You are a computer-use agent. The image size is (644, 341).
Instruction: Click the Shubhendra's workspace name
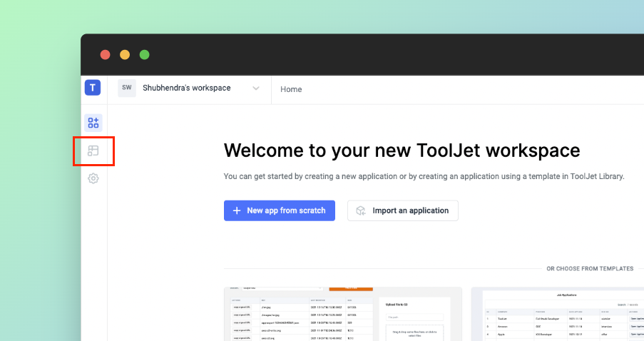[186, 88]
